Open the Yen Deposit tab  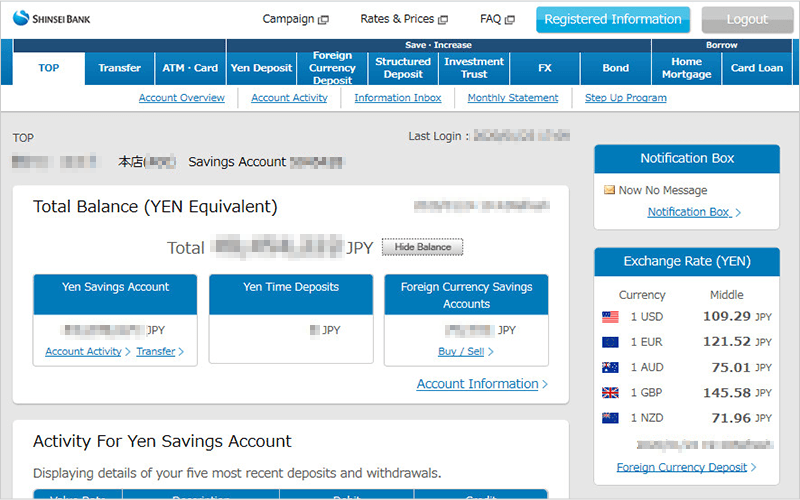pos(261,68)
